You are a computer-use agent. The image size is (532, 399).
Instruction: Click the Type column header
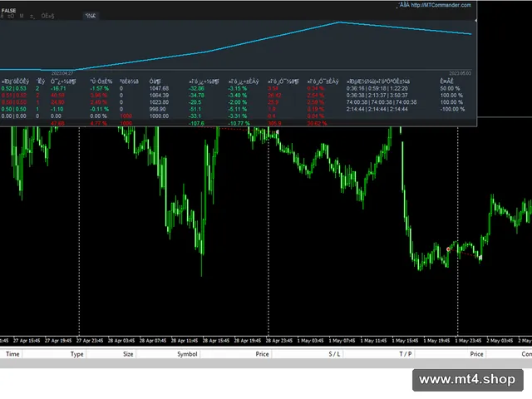coord(77,354)
